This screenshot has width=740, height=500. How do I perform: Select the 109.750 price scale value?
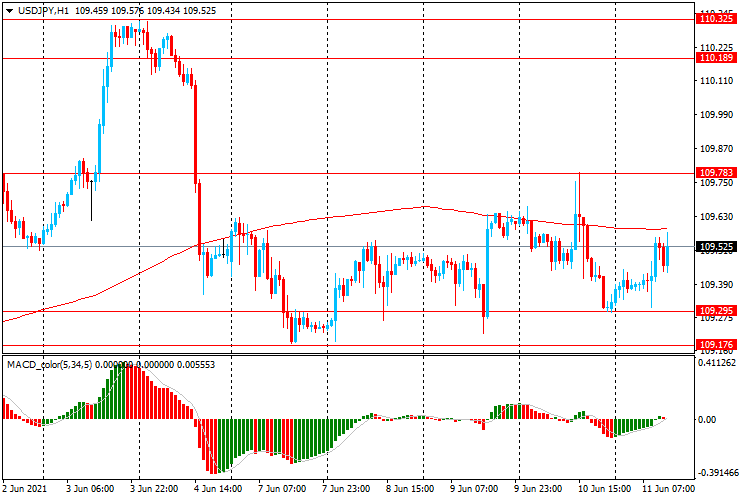(x=716, y=183)
